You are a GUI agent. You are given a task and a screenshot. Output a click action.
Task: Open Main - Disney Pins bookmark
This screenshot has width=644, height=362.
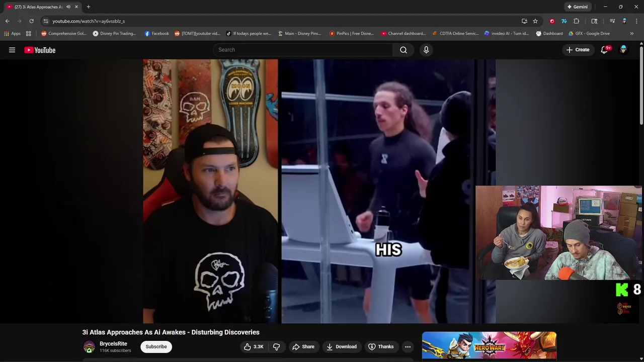299,34
